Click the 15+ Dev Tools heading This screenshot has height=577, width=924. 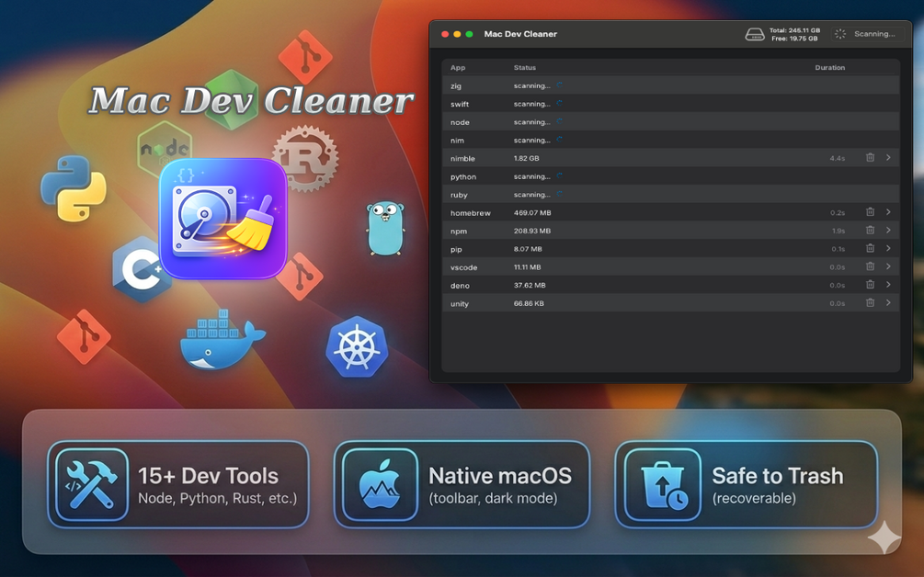(x=208, y=476)
